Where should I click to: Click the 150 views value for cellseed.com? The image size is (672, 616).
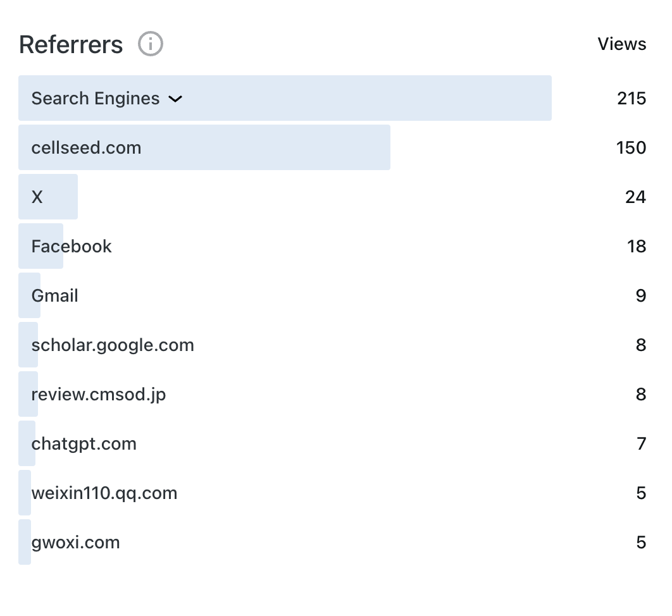[x=632, y=148]
